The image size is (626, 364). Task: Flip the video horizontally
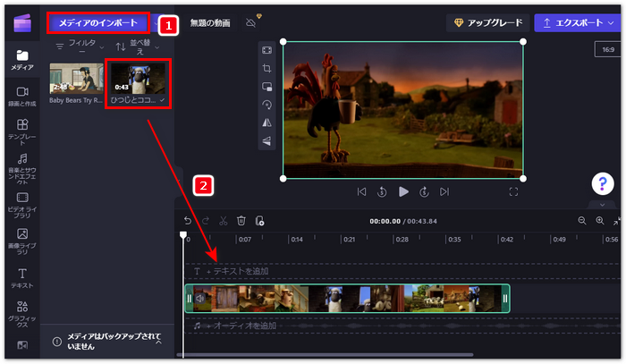pos(266,123)
